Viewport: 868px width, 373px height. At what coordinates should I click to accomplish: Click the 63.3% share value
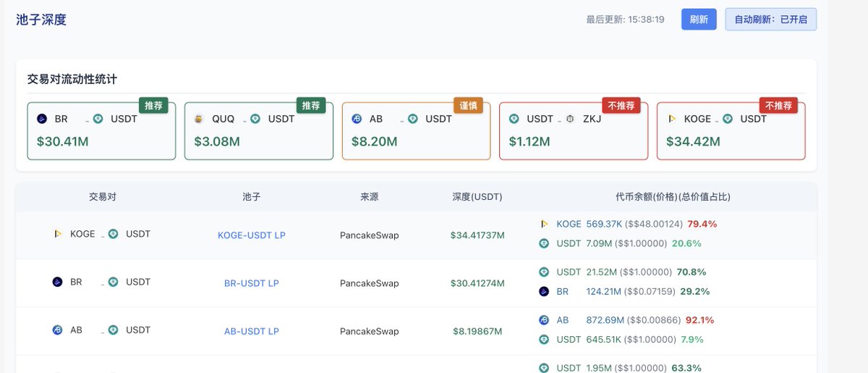pos(686,368)
